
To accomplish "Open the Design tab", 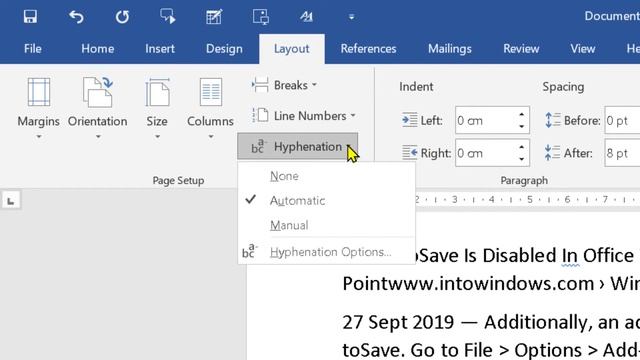I will pos(224,49).
